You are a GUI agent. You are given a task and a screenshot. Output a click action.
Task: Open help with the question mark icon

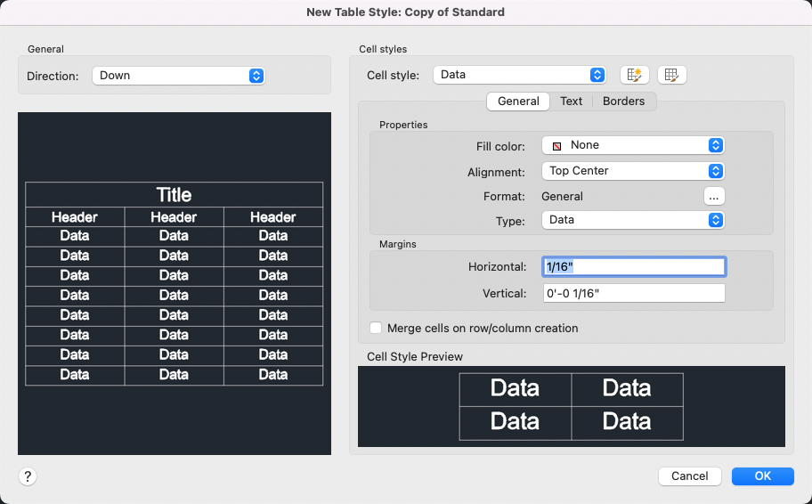point(28,476)
